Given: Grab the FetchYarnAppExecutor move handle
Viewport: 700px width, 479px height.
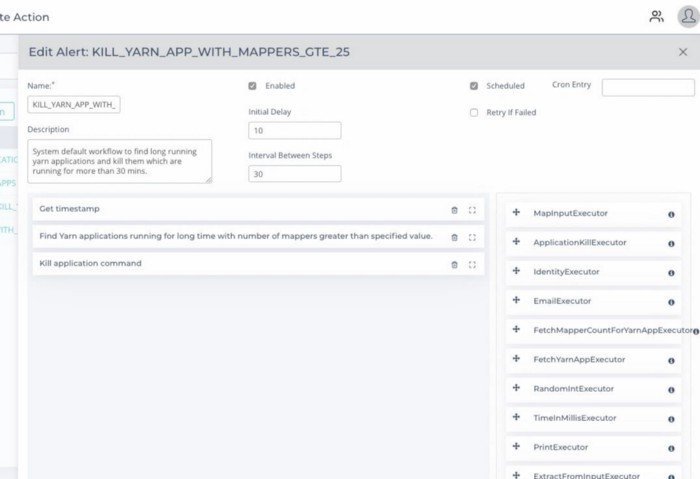Looking at the screenshot, I should point(517,358).
